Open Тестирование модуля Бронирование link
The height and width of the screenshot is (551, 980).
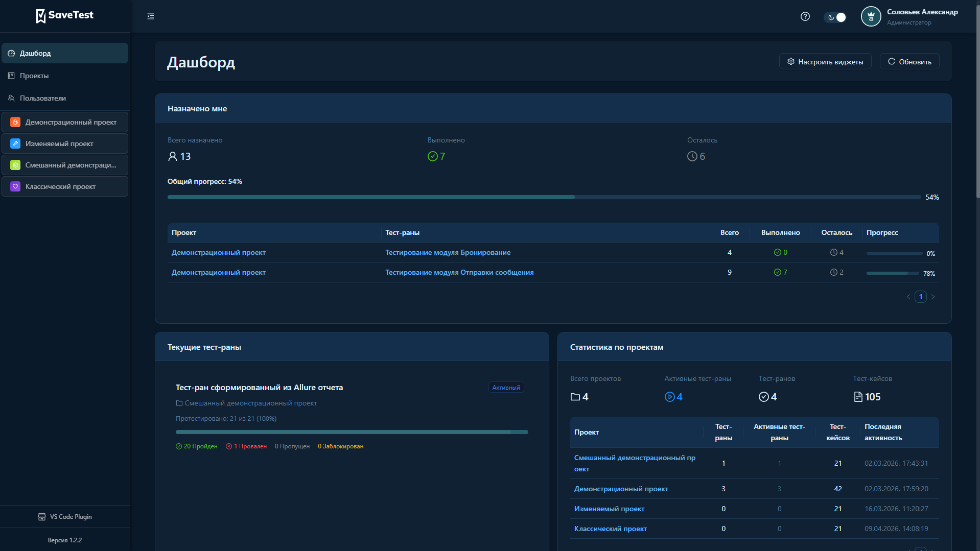point(448,252)
